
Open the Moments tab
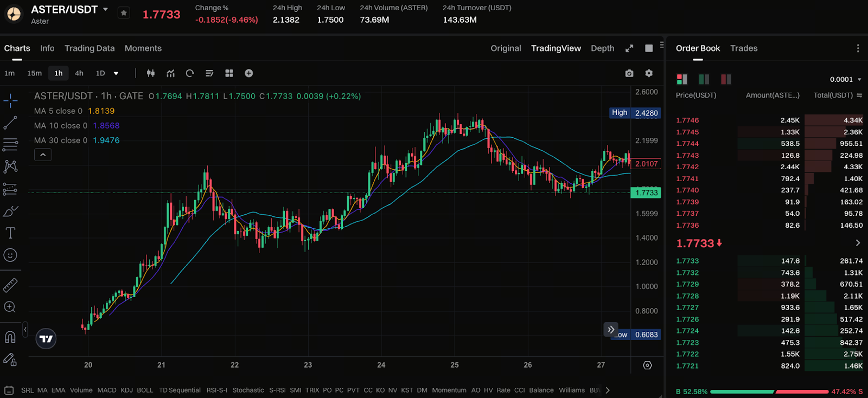click(143, 48)
